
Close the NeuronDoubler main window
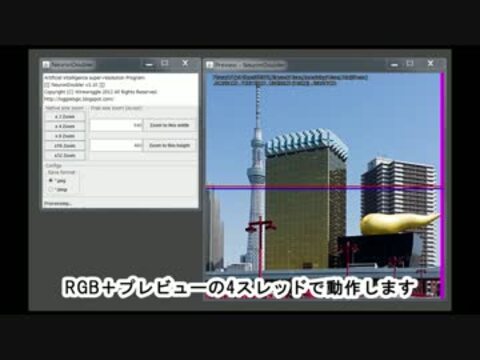[185, 63]
